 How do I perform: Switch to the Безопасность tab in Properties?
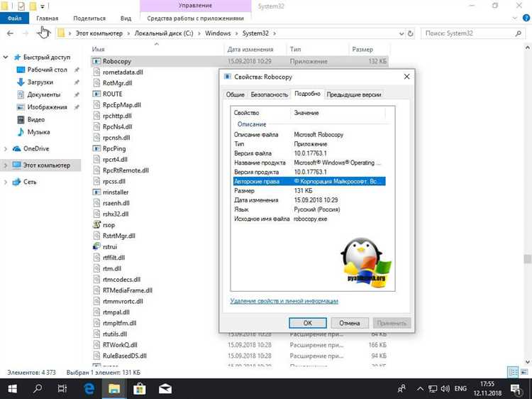[269, 94]
